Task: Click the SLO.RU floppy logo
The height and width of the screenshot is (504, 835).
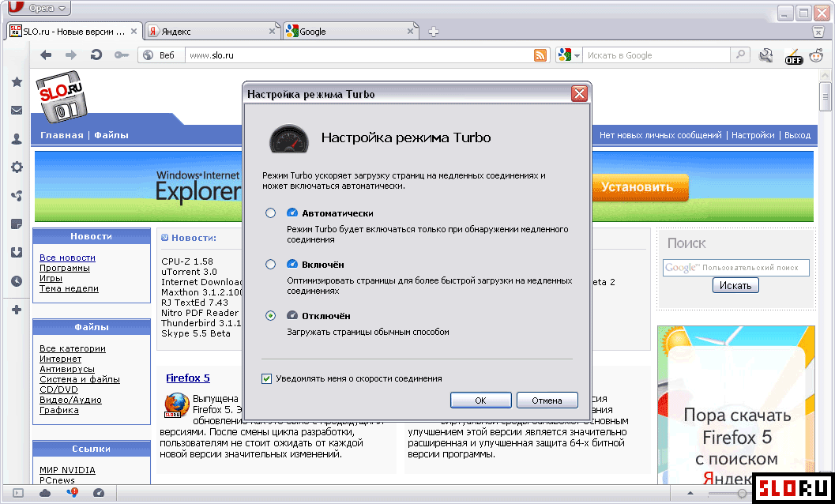Action: coord(62,97)
